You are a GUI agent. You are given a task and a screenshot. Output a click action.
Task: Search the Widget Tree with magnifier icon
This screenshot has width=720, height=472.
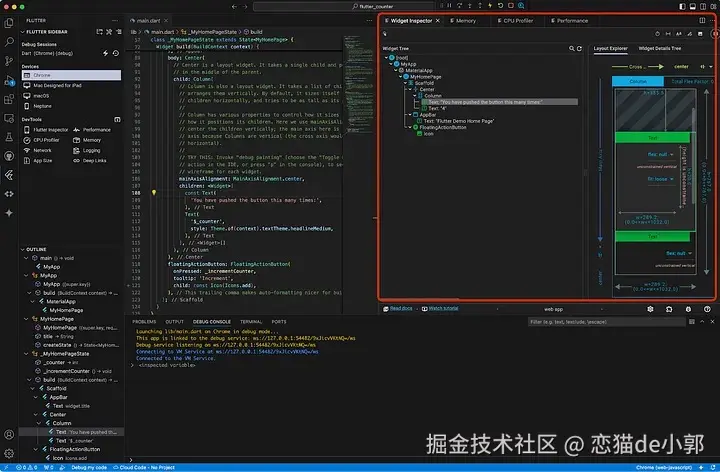coord(572,48)
